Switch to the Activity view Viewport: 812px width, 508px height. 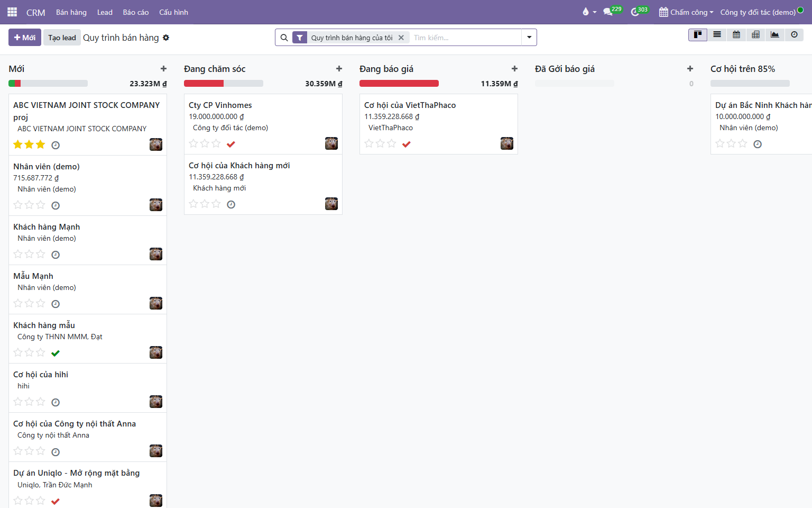794,35
